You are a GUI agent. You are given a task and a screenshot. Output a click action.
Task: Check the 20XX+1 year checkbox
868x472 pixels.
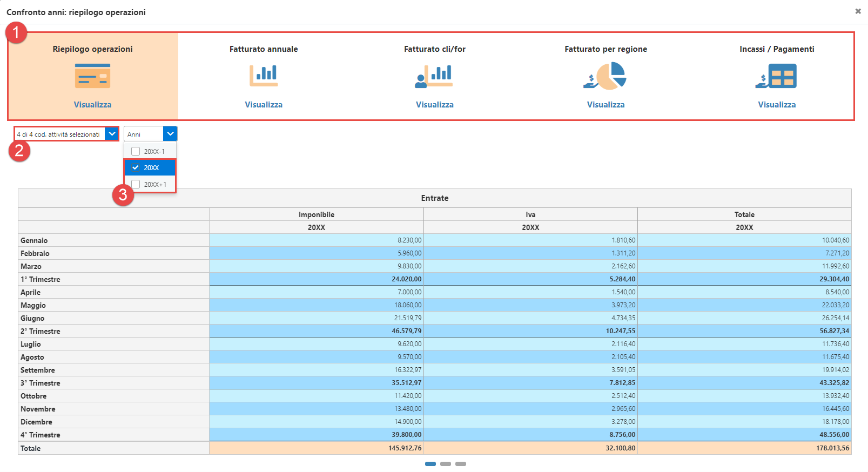[136, 184]
